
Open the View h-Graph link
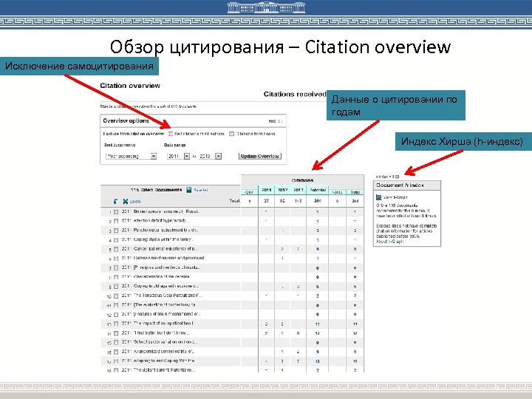pos(395,197)
